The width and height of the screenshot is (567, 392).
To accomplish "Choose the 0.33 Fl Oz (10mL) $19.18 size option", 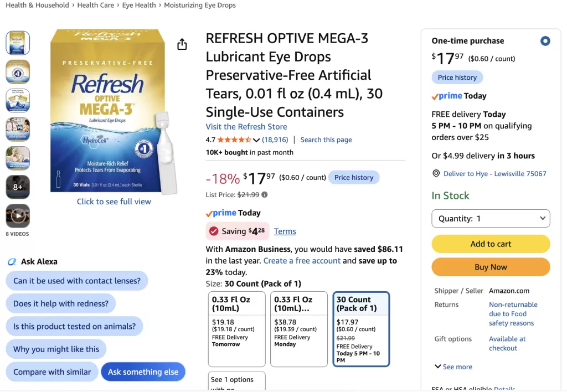I will click(236, 329).
